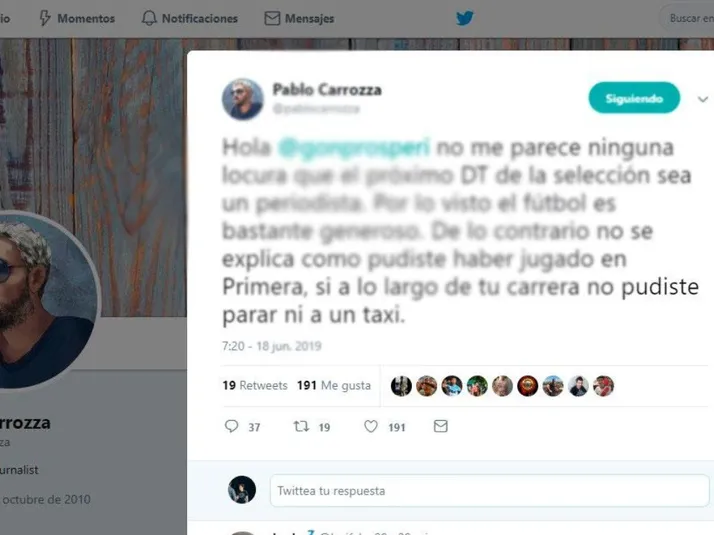Click the tweet timestamp 18 jun. 2019
714x535 pixels.
point(271,346)
